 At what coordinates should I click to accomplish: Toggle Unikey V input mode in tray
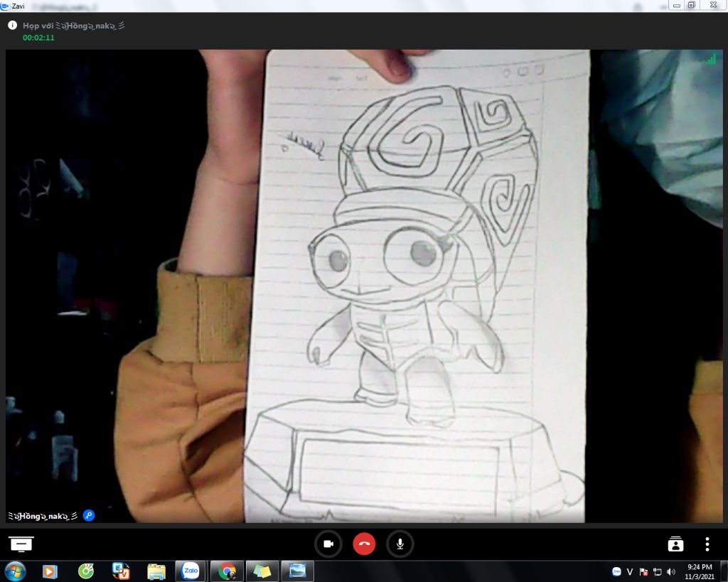click(630, 572)
